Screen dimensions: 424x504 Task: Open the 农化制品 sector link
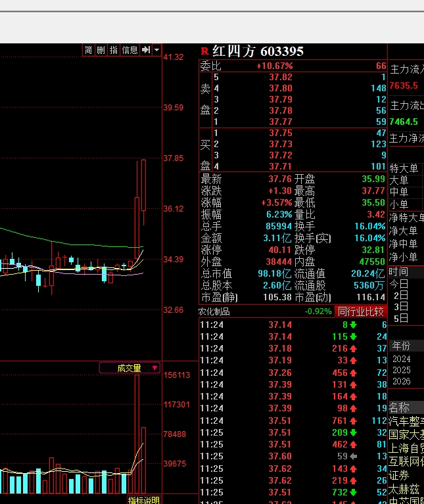pos(214,311)
